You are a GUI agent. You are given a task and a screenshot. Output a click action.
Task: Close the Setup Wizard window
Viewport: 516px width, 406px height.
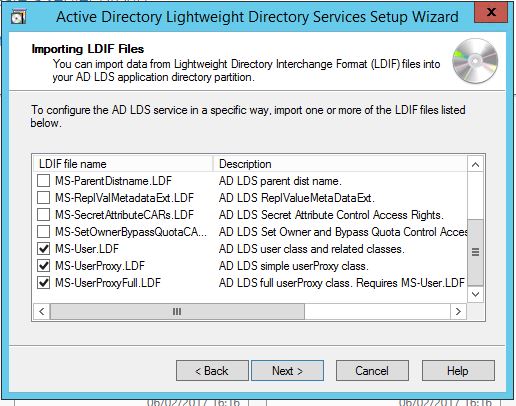tap(491, 12)
